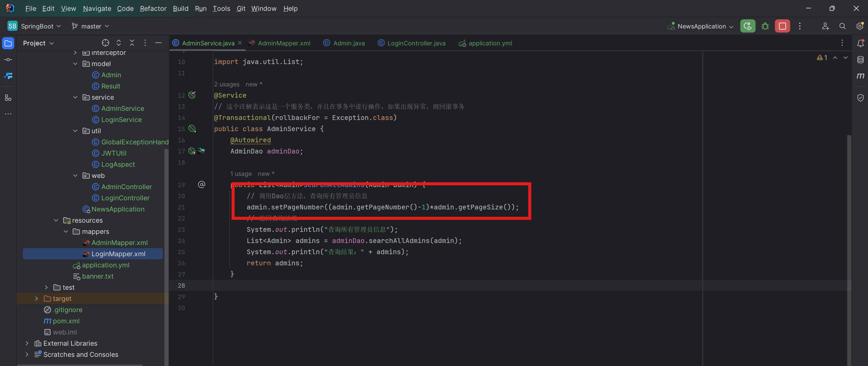868x366 pixels.
Task: Collapse the model package node
Action: 75,64
